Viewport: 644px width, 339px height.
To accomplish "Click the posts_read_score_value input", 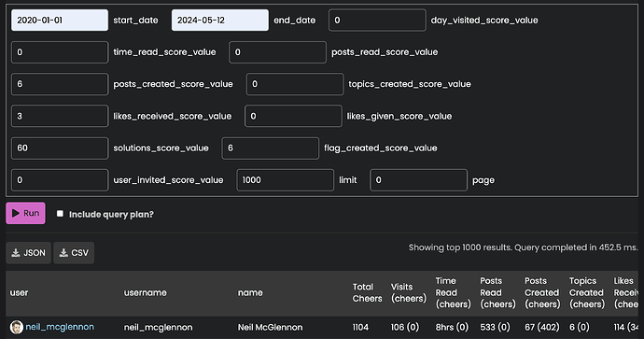I will 277,52.
